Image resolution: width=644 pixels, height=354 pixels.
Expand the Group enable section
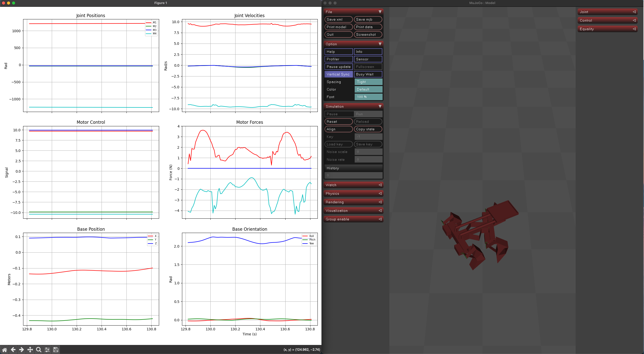(353, 219)
